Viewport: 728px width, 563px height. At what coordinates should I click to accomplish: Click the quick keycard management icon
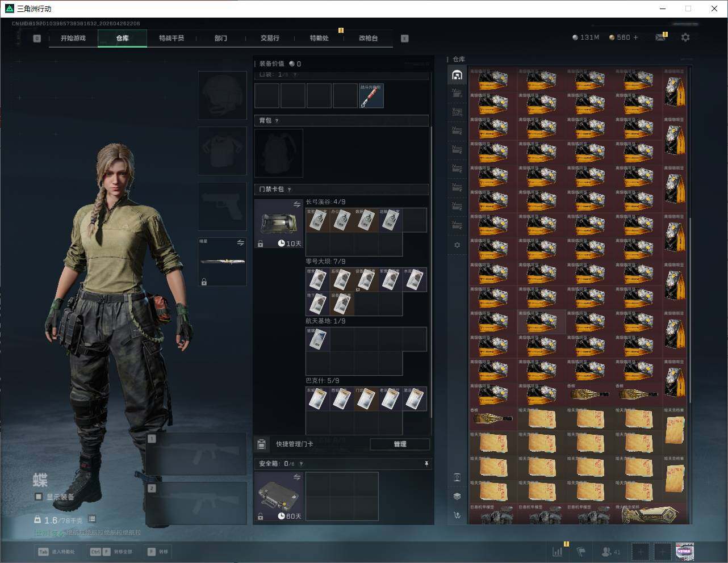click(262, 444)
